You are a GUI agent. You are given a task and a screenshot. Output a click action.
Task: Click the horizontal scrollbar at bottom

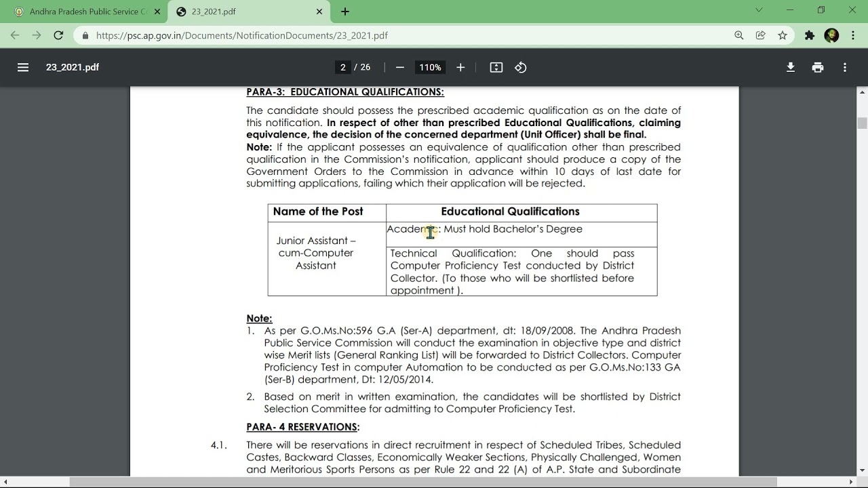click(423, 482)
